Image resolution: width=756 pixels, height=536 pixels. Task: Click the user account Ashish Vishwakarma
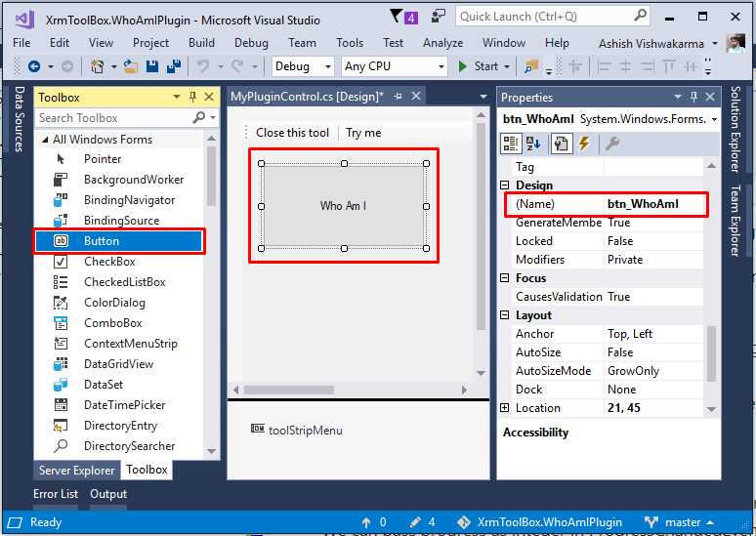[651, 44]
